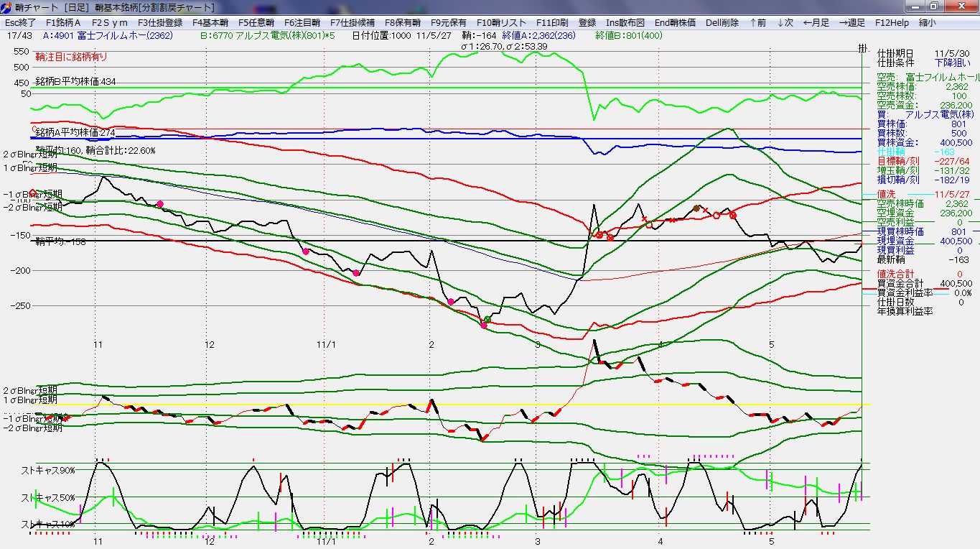Restore the window using the title bar button
The height and width of the screenshot is (549, 980).
(933, 6)
